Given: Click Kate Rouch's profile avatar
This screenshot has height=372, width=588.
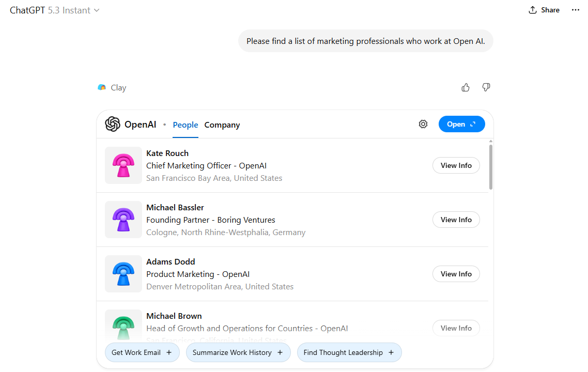Looking at the screenshot, I should (x=123, y=165).
